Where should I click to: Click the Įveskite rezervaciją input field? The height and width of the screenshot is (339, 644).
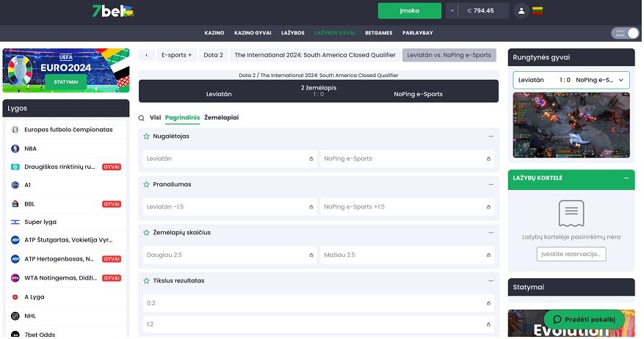click(571, 255)
